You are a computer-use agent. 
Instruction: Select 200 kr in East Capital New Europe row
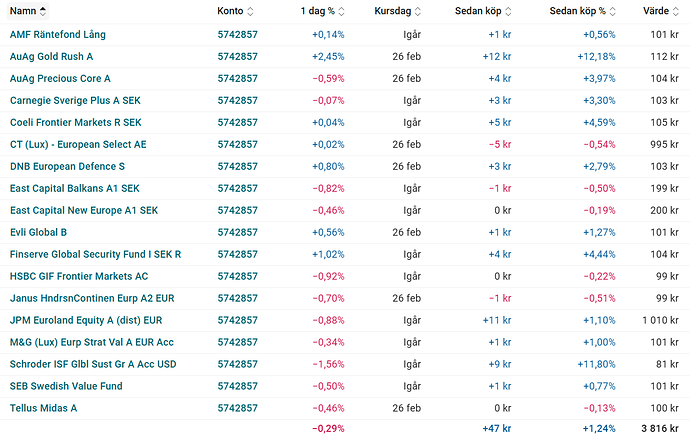[664, 210]
